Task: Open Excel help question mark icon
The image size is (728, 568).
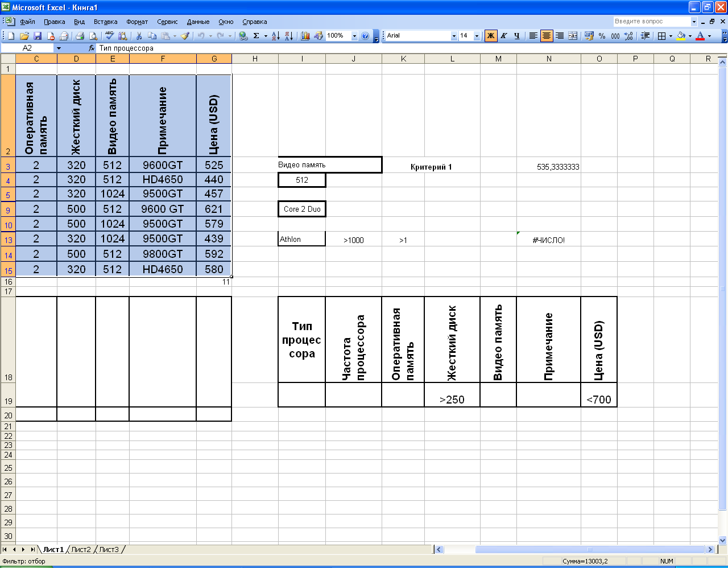Action: pos(365,36)
